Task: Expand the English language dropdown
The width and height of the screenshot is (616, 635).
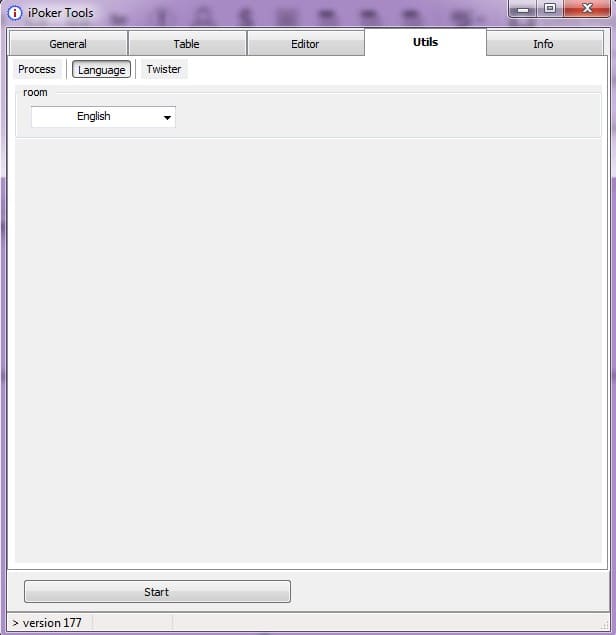Action: pyautogui.click(x=103, y=117)
